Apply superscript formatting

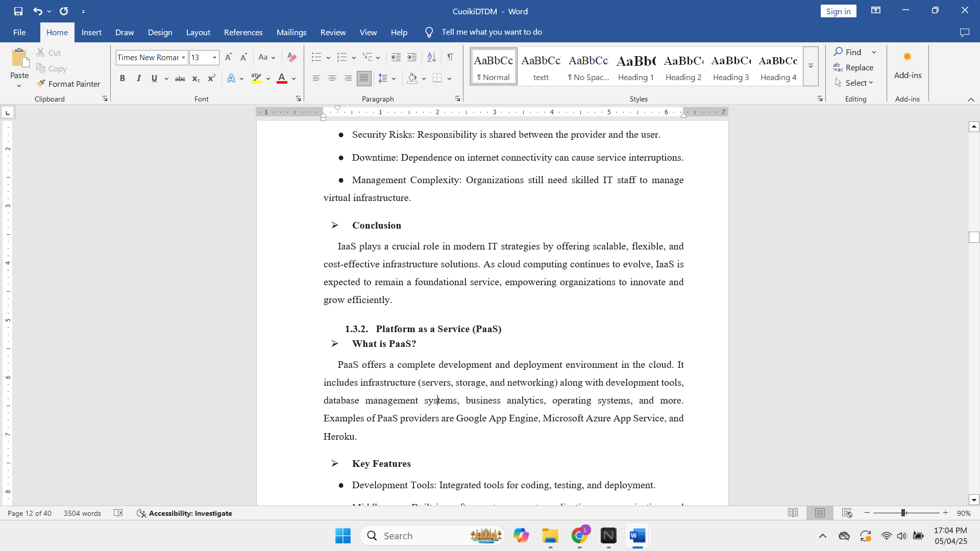[x=211, y=79]
